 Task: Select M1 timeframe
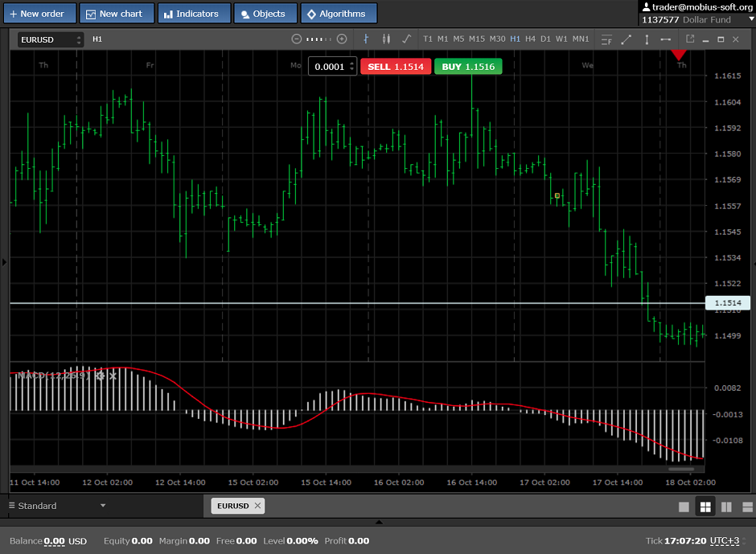(442, 39)
